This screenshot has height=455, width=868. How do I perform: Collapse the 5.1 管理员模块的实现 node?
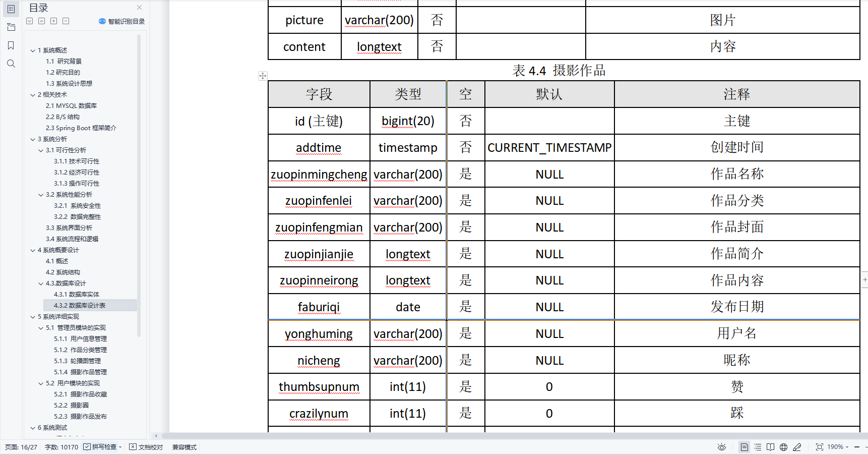41,328
